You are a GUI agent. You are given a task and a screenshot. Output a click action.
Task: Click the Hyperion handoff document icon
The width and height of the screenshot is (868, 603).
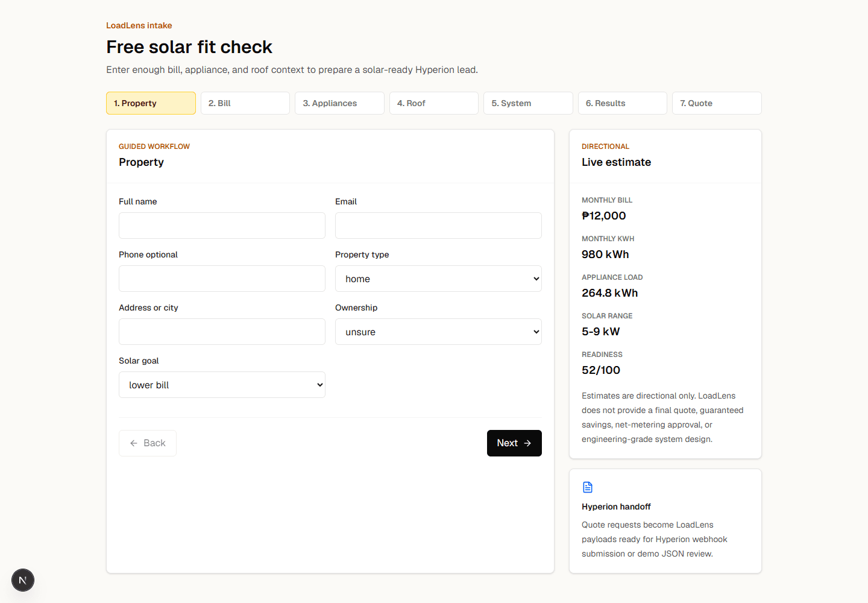[x=588, y=487]
